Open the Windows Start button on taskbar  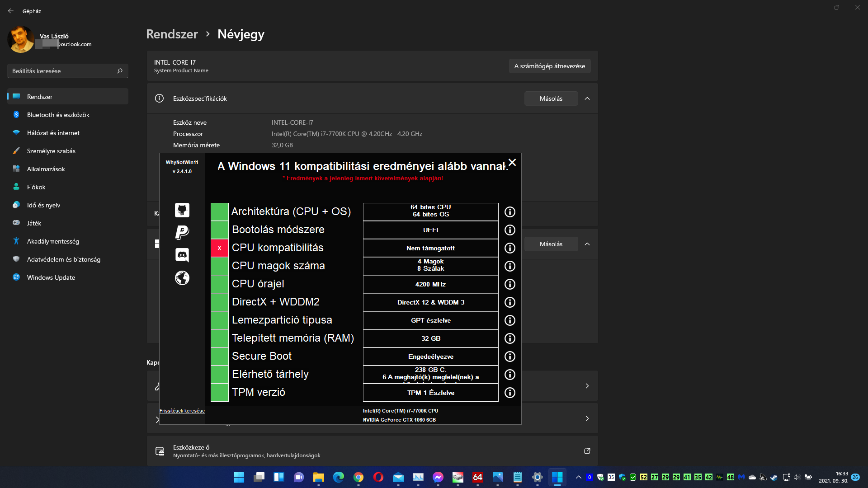click(239, 477)
